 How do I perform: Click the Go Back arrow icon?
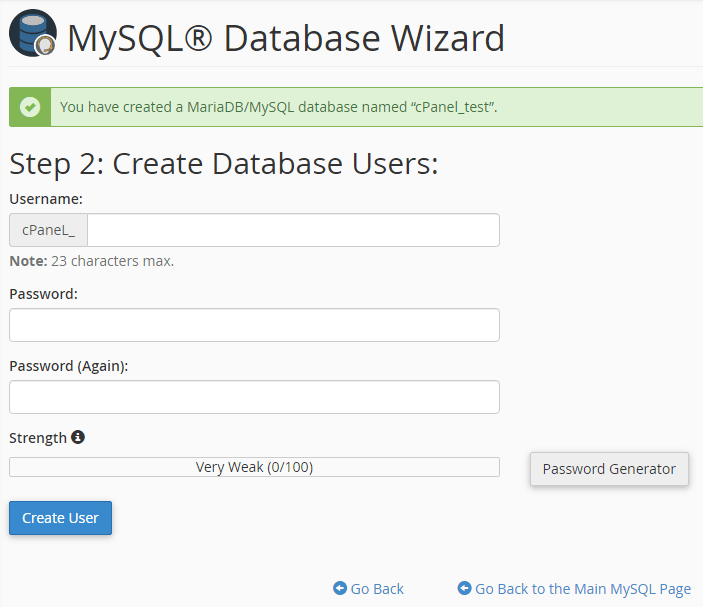click(340, 588)
